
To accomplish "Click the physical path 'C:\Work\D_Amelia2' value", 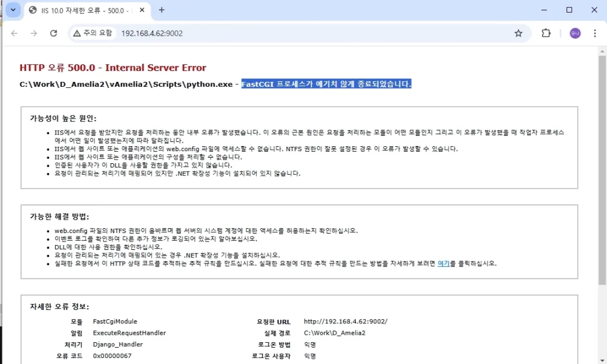I will tap(334, 332).
